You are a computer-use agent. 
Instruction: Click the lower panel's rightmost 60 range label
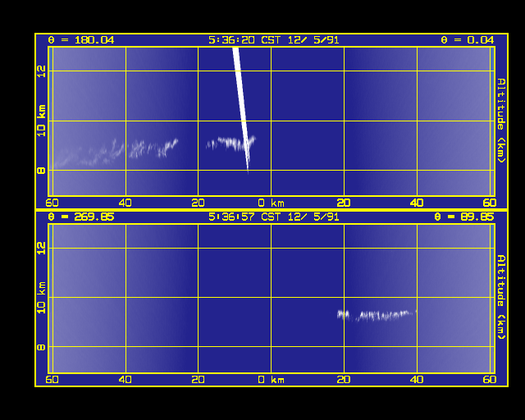tap(490, 380)
